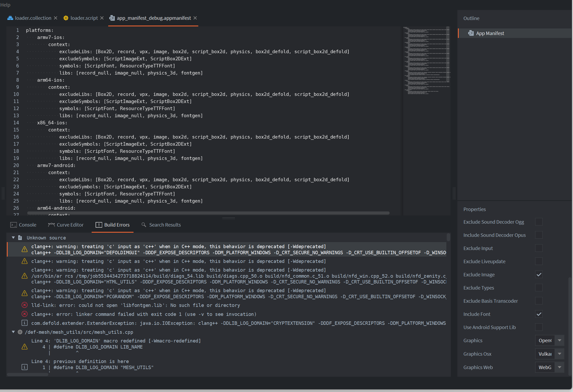Collapse the mesh_utils.cpp error group

13,332
